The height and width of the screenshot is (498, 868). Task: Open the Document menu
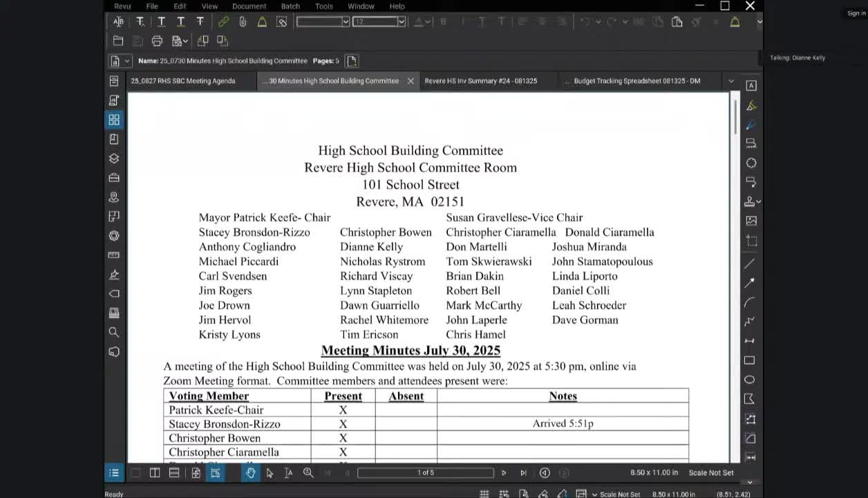click(x=249, y=6)
